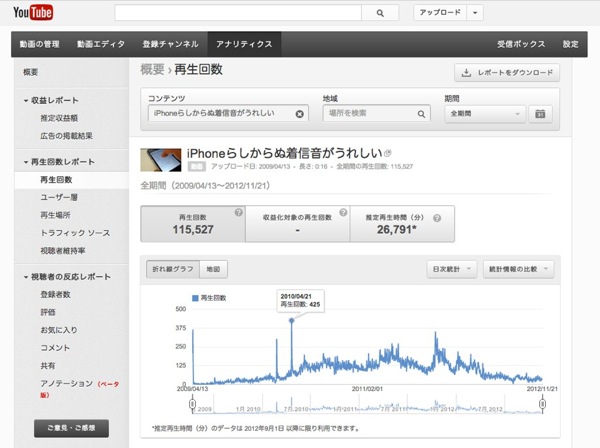The width and height of the screenshot is (600, 448).
Task: Open the 登録チャンネル tab
Action: [170, 44]
